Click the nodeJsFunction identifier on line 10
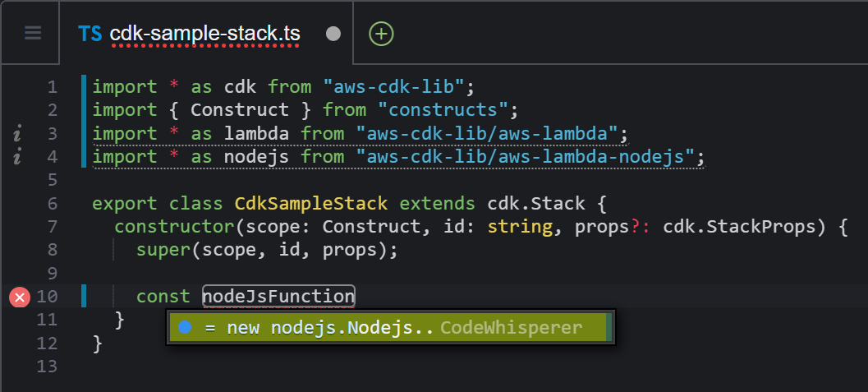The image size is (868, 392). click(278, 296)
